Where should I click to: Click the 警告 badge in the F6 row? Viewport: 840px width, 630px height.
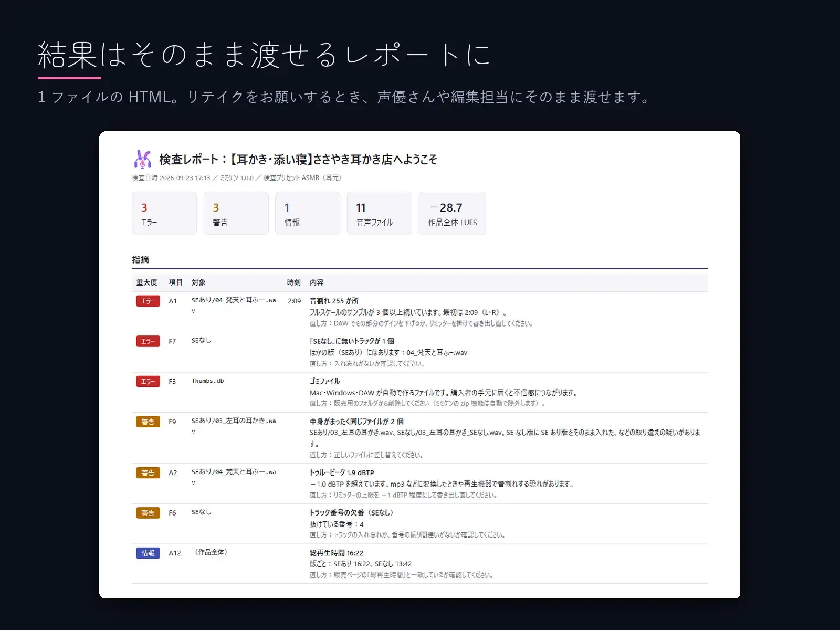click(x=148, y=513)
